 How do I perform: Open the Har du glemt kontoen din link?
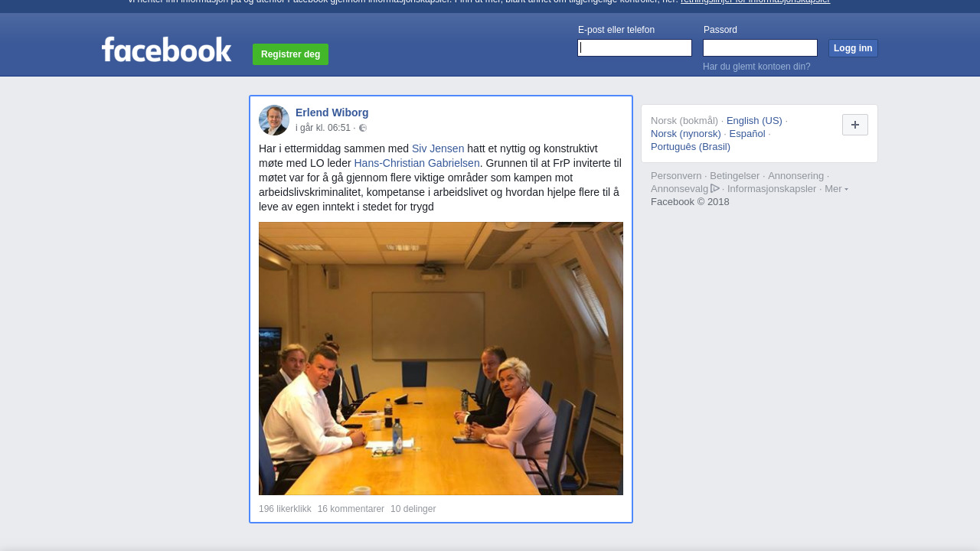[756, 67]
